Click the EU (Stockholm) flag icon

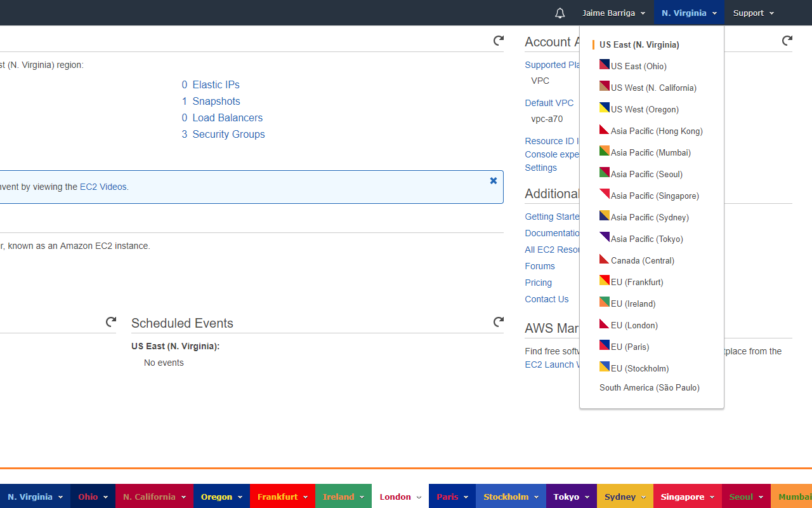[x=605, y=367]
